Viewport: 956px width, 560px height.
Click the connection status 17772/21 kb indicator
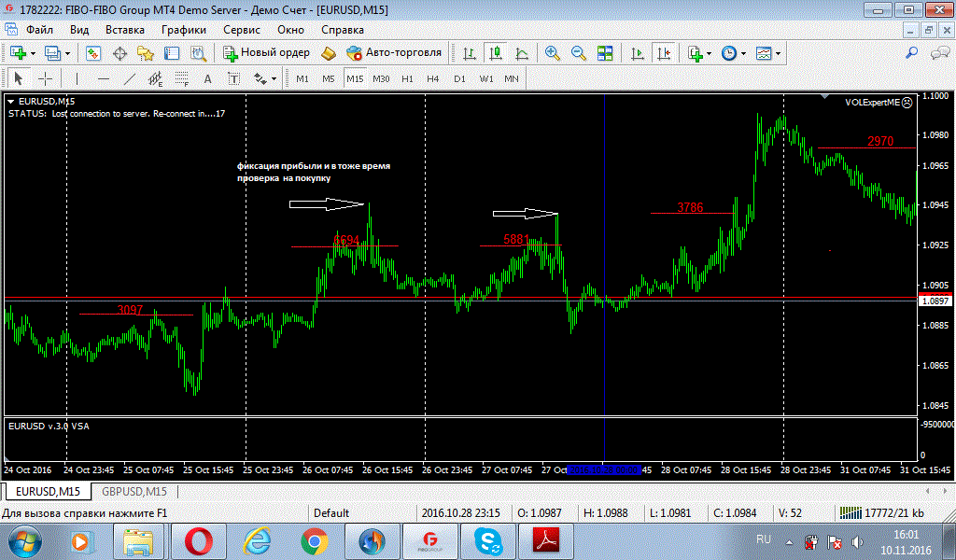[x=881, y=513]
